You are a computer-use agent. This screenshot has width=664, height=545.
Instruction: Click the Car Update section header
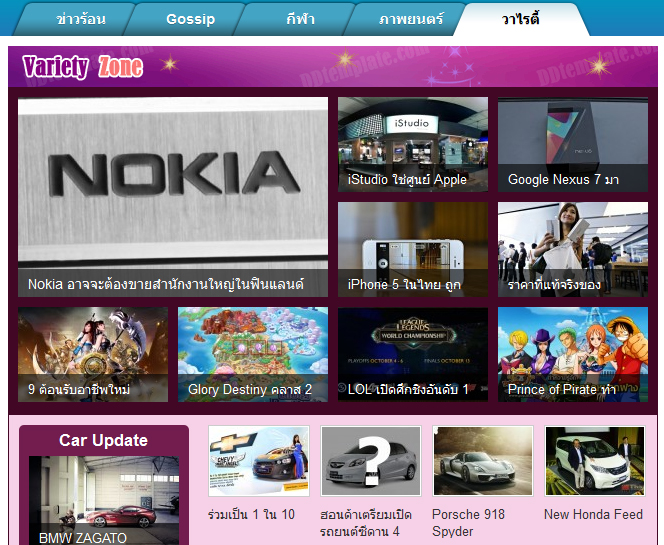click(x=104, y=440)
